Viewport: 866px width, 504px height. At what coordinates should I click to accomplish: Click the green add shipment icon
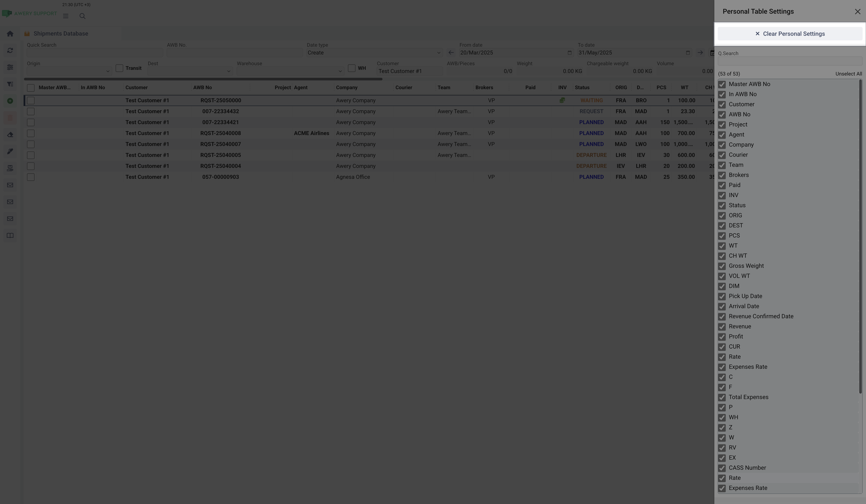(x=10, y=101)
